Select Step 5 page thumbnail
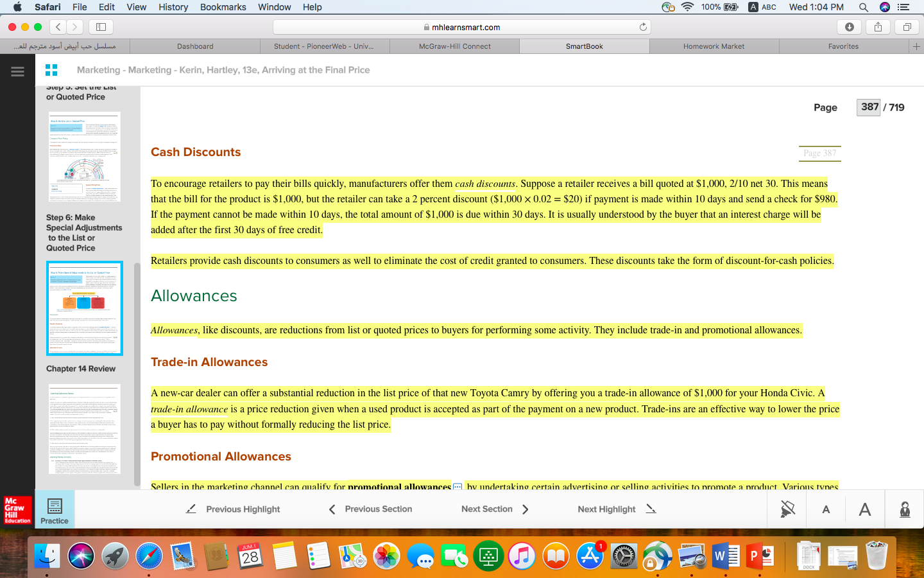This screenshot has width=924, height=578. pyautogui.click(x=85, y=157)
